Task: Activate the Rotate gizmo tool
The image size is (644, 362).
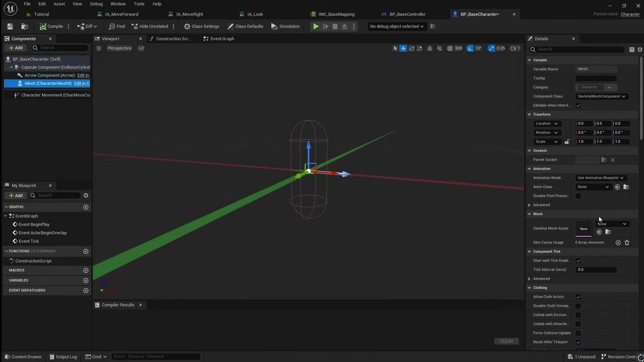Action: coord(412,48)
